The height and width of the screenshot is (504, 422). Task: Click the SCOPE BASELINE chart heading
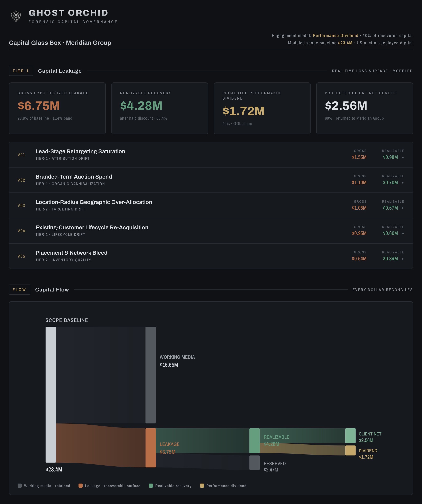[67, 320]
